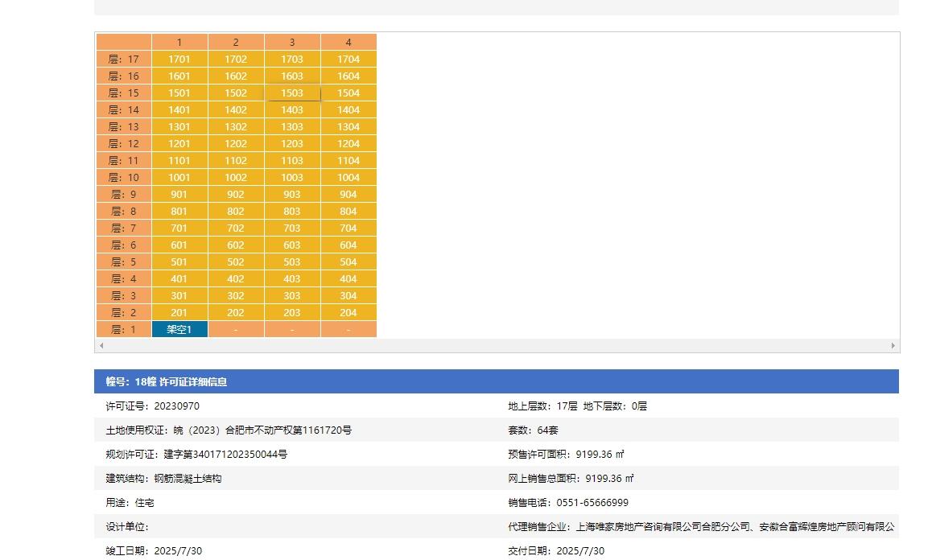Click 预售许可面积 9199.36 value
The height and width of the screenshot is (560, 932).
point(600,454)
